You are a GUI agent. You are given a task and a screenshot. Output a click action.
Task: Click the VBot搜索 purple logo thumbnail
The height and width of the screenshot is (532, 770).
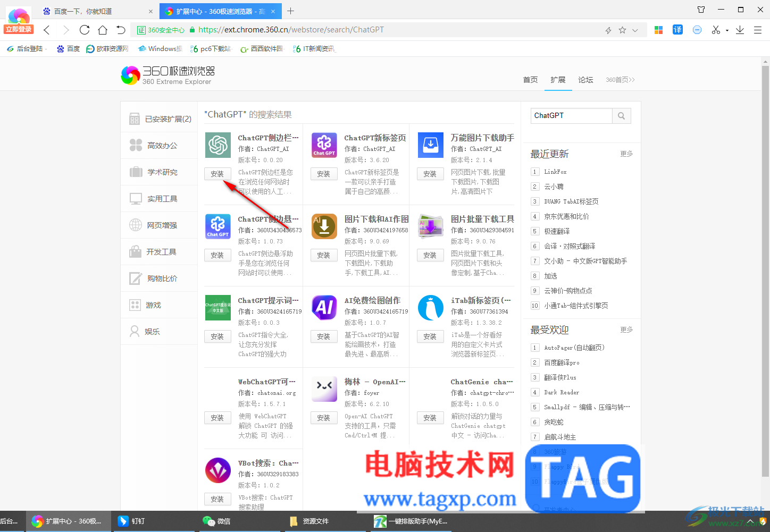click(218, 470)
